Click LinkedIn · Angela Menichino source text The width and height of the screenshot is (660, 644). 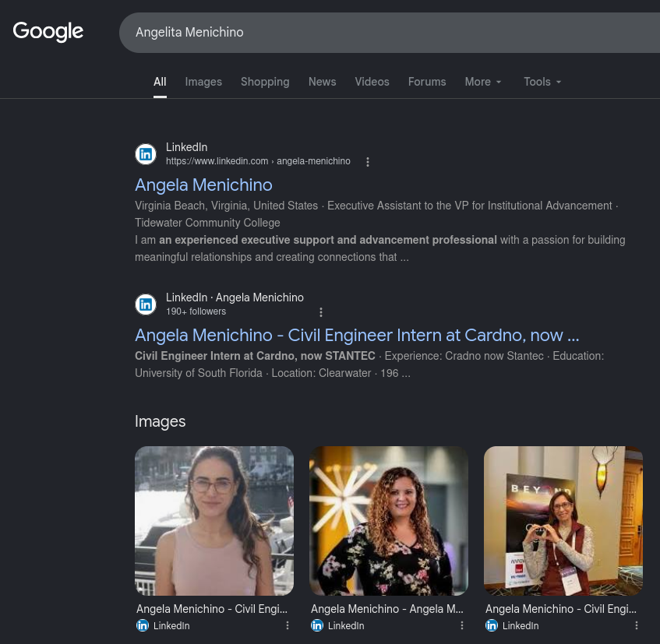[235, 297]
